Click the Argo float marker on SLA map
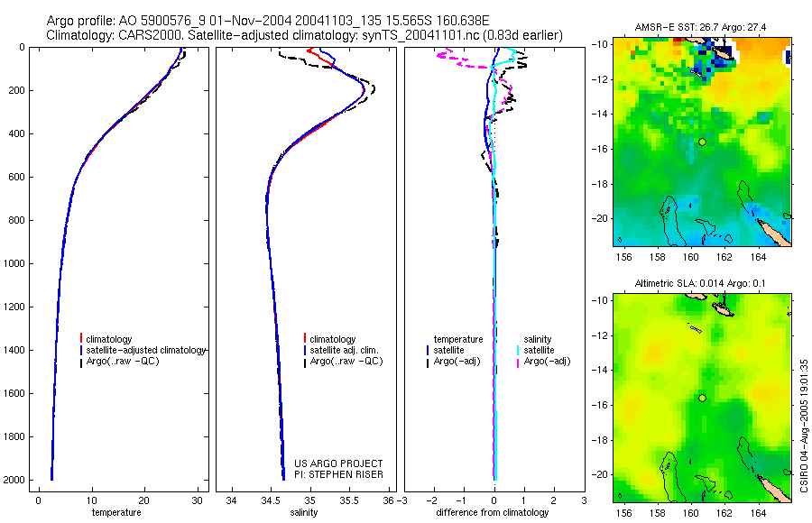Screen dimensions: 812x523 (702, 399)
